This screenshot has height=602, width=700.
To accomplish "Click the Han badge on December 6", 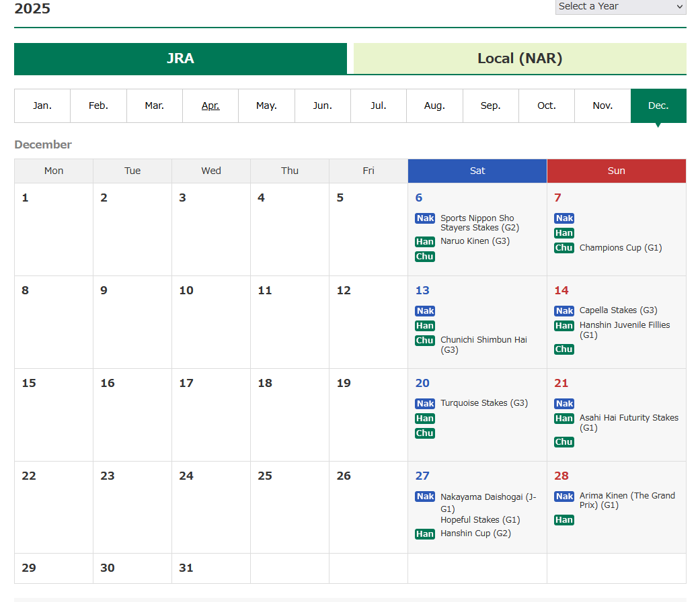I will tap(425, 242).
